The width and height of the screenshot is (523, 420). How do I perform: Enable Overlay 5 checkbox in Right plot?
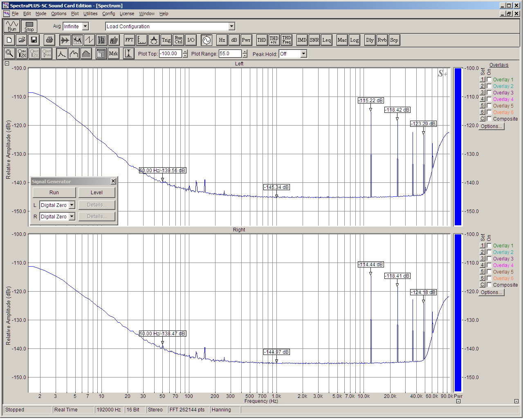tap(489, 272)
